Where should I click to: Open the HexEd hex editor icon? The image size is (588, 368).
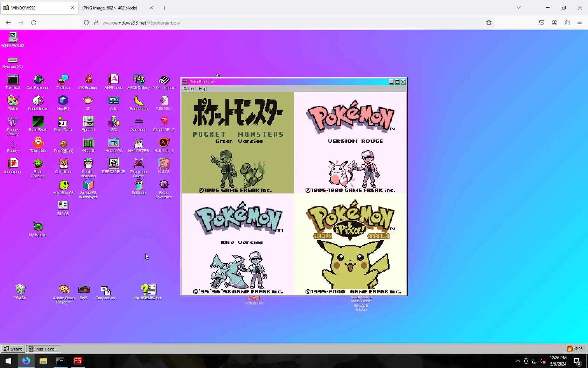coord(63,103)
